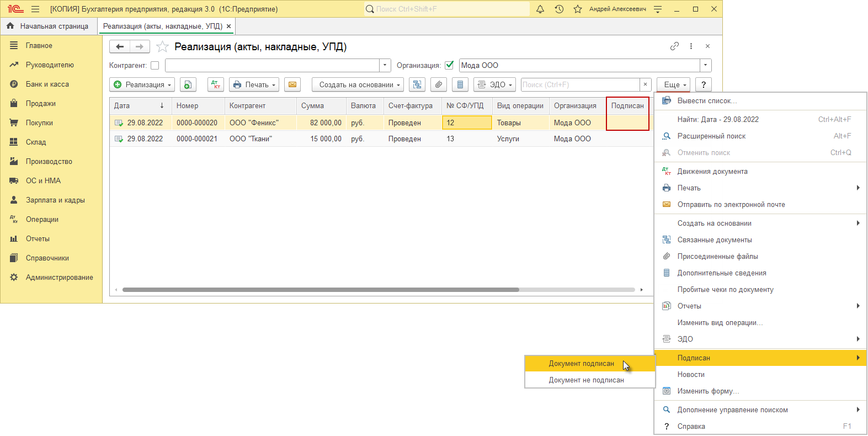Viewport: 868px width, 436px height.
Task: Select the № СФ/УПД cell 12
Action: coord(467,123)
